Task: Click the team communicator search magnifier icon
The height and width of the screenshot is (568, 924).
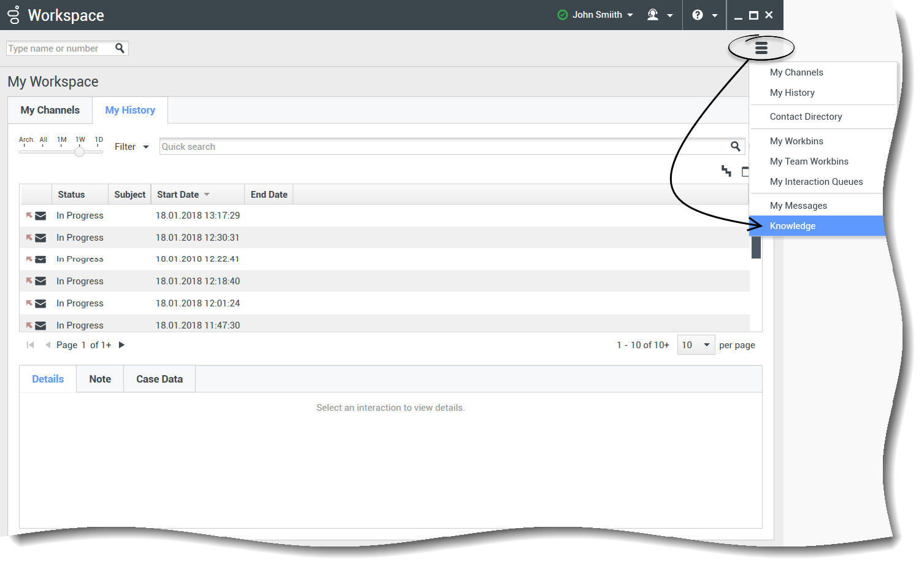Action: (120, 48)
